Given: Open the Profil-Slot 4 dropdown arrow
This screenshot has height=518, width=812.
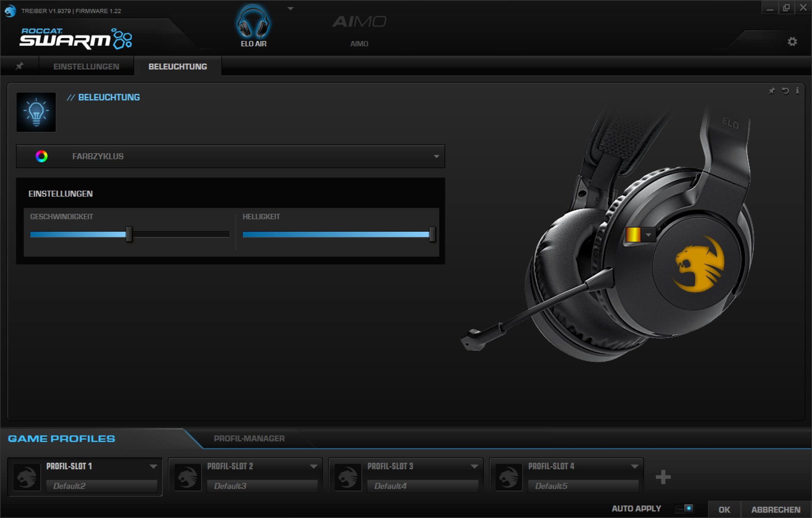Looking at the screenshot, I should [x=634, y=466].
